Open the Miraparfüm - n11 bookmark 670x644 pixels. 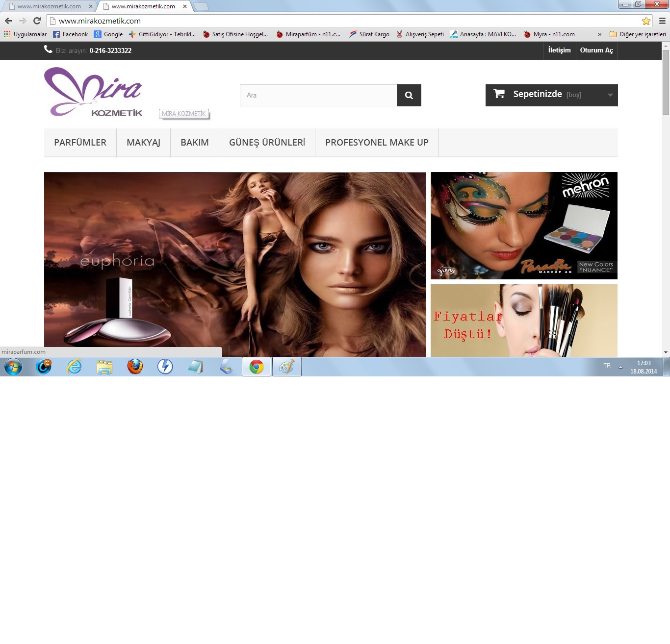click(308, 34)
